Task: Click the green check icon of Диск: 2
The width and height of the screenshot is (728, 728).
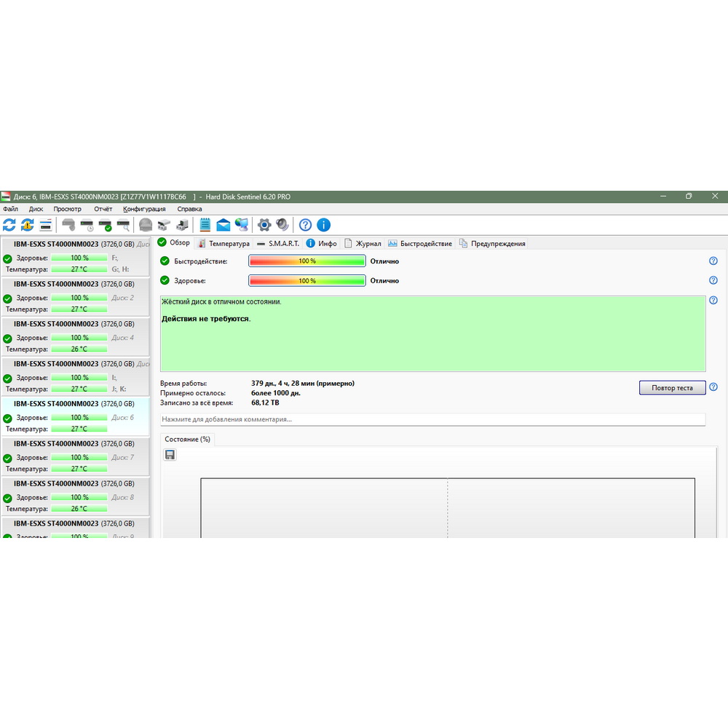Action: pyautogui.click(x=7, y=298)
